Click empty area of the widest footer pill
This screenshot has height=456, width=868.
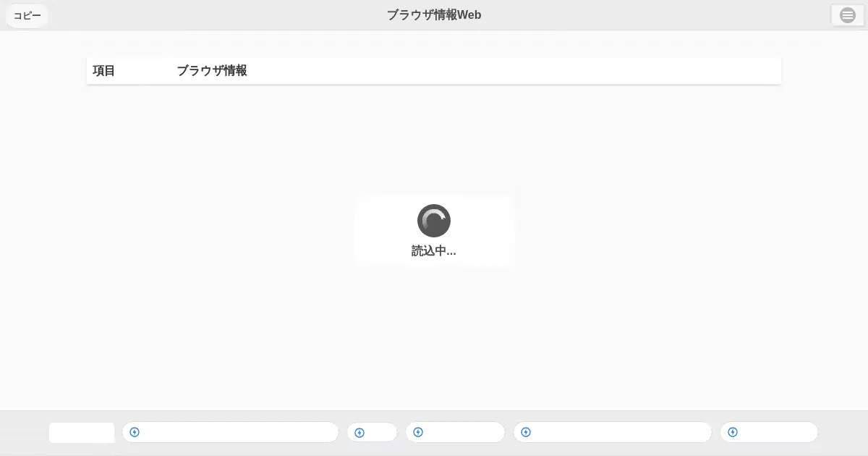click(239, 433)
